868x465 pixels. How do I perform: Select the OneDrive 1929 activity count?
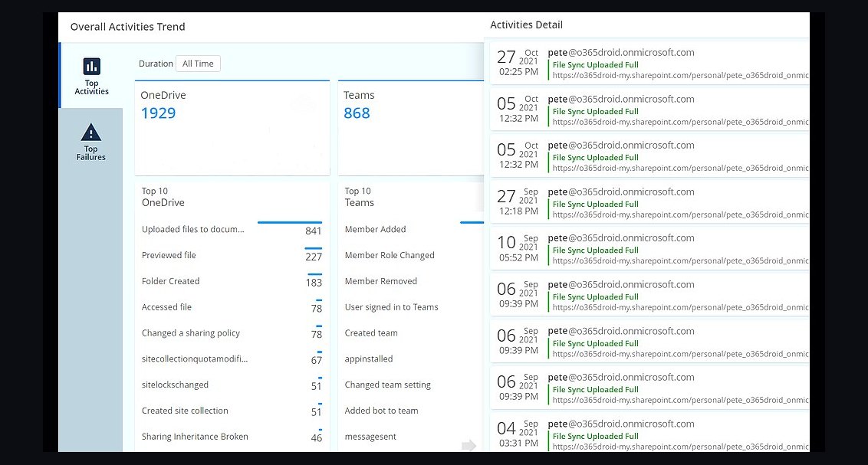158,113
